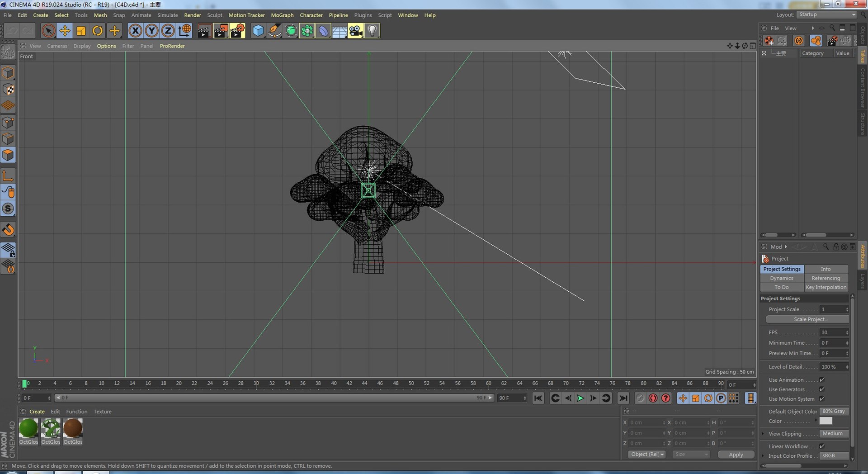Uncheck Use Generators option
The width and height of the screenshot is (868, 474).
[822, 389]
